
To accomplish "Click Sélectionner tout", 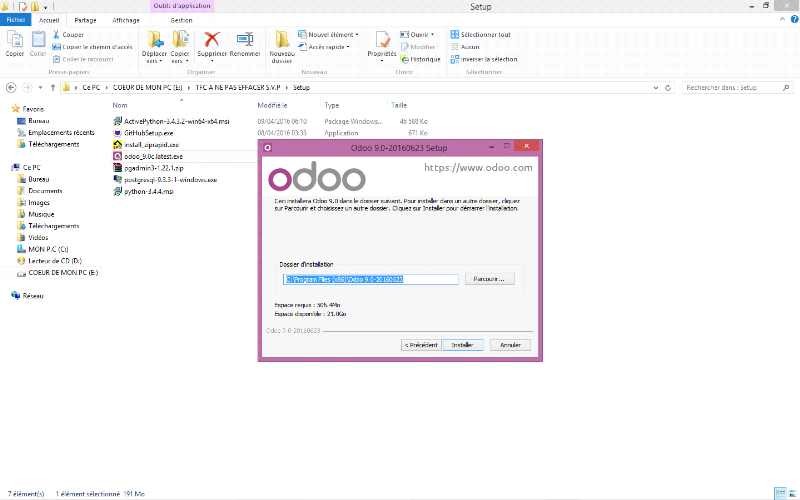I will (481, 35).
